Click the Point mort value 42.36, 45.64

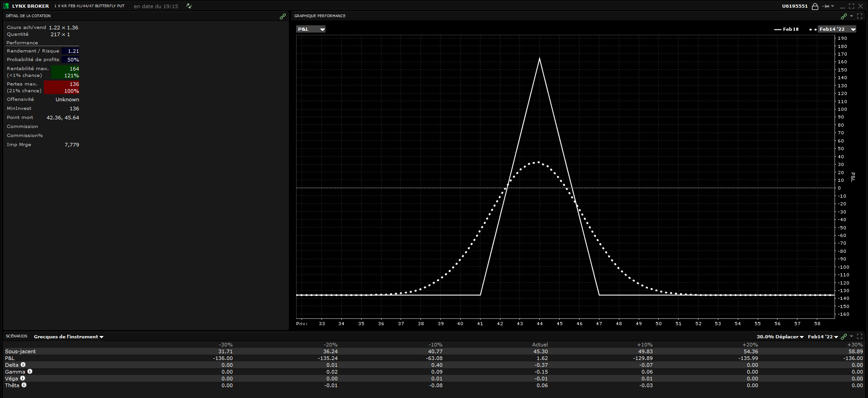click(x=63, y=118)
